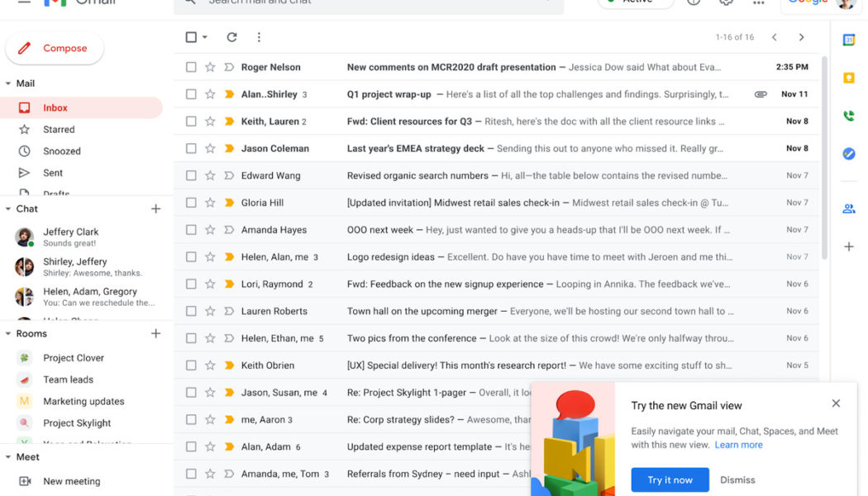Click the Refresh inbox icon

pos(231,37)
